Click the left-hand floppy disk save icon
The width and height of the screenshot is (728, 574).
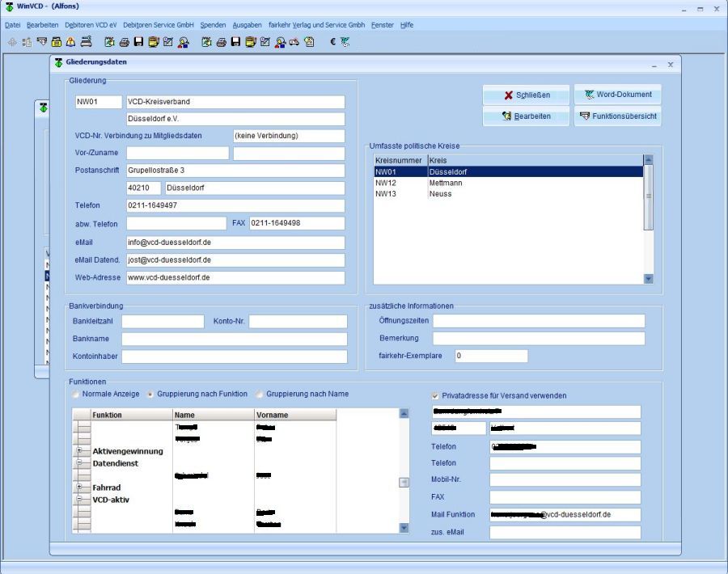138,42
